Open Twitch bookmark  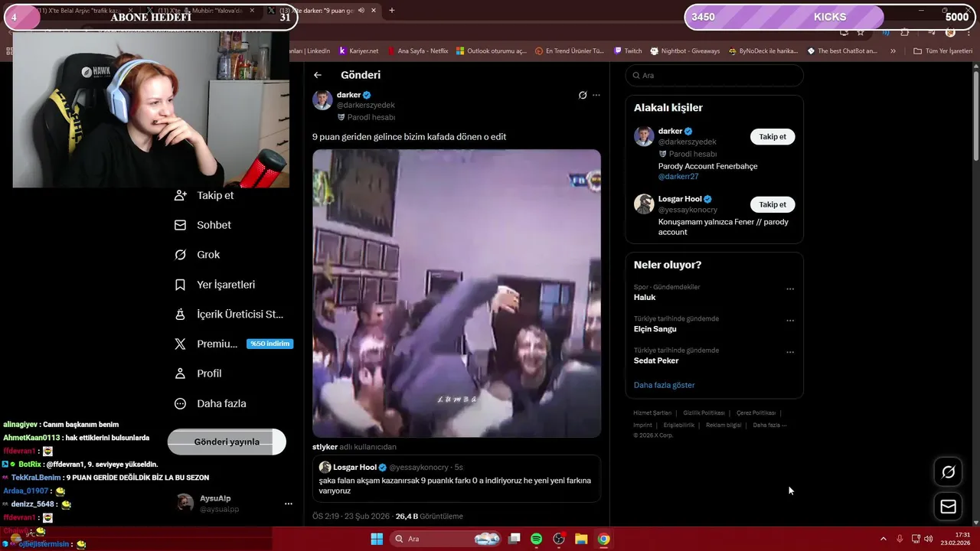(628, 51)
